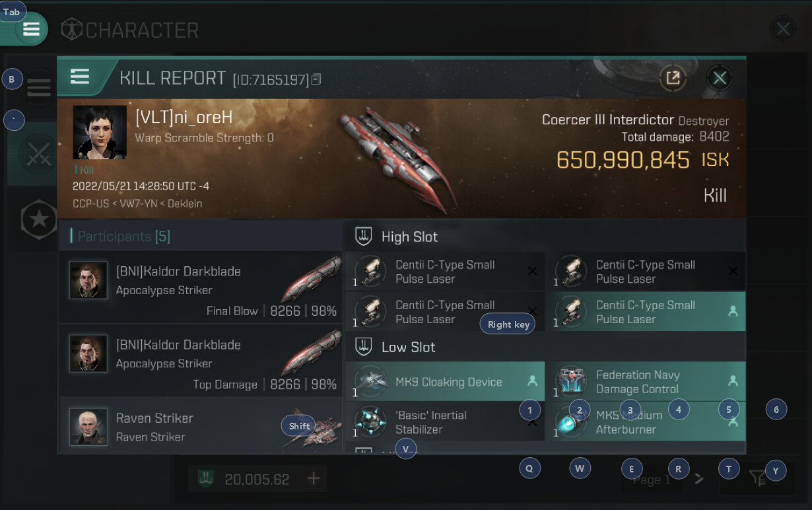Open the star hexagon sidebar icon
This screenshot has height=510, width=812.
39,219
